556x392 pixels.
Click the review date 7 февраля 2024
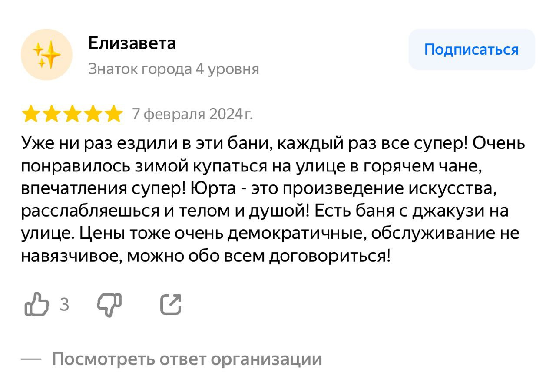[192, 114]
